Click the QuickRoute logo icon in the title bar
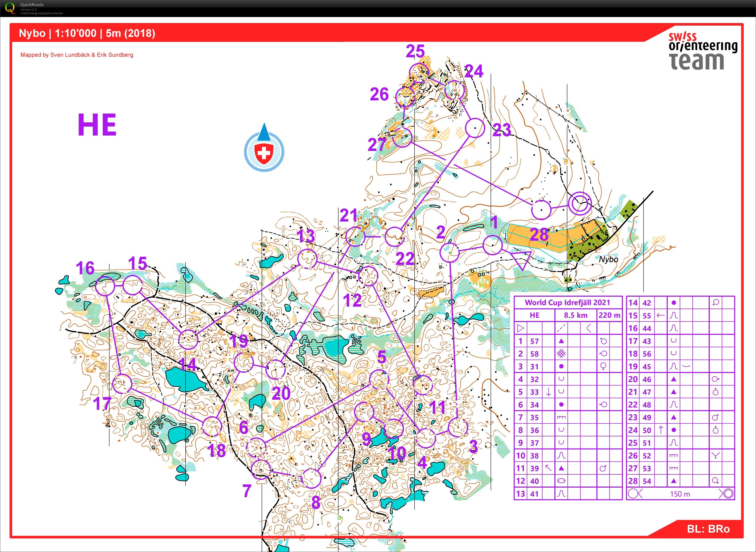The image size is (756, 552). [10, 8]
